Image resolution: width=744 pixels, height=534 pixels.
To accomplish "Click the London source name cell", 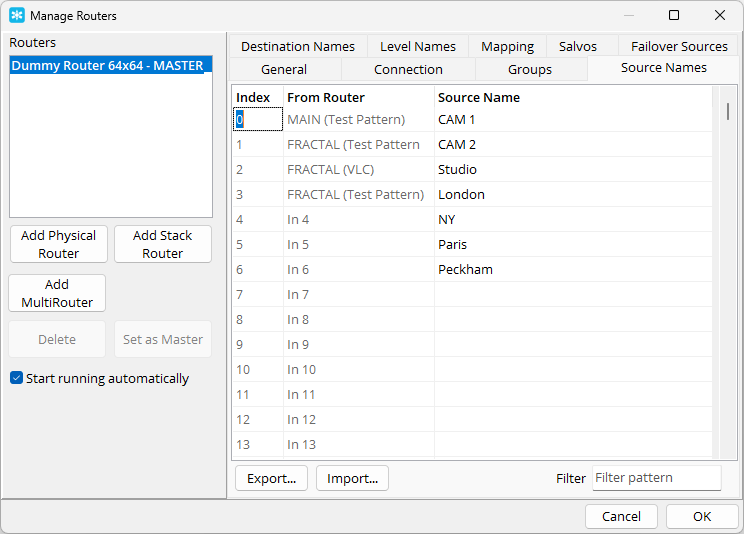I will [573, 195].
